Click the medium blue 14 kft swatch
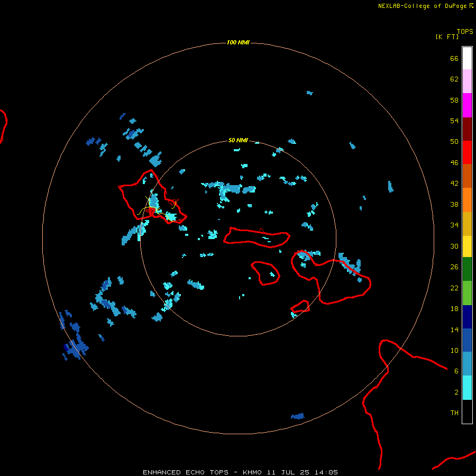476x476 pixels. tap(467, 340)
